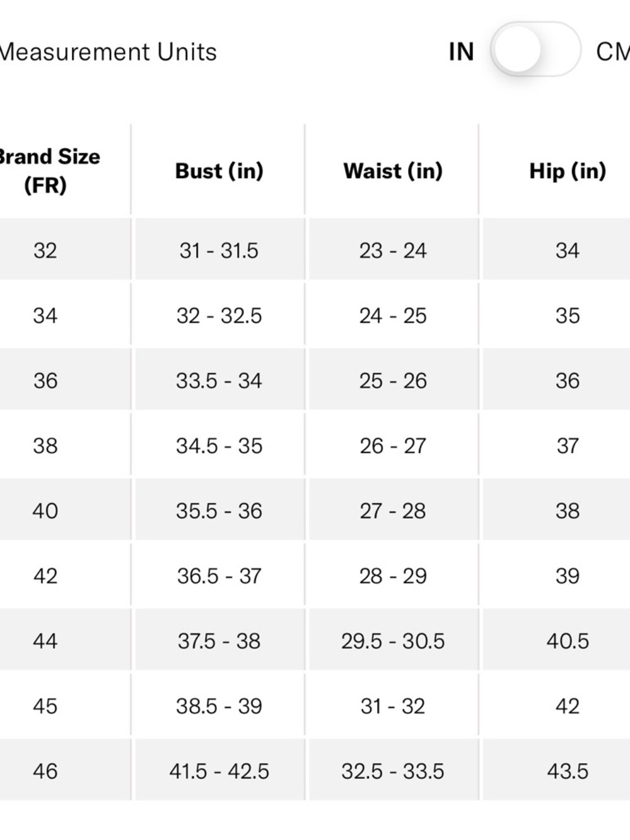This screenshot has height=840, width=630.
Task: Click the 41.5 - 42.5 bust cell
Action: [x=219, y=771]
